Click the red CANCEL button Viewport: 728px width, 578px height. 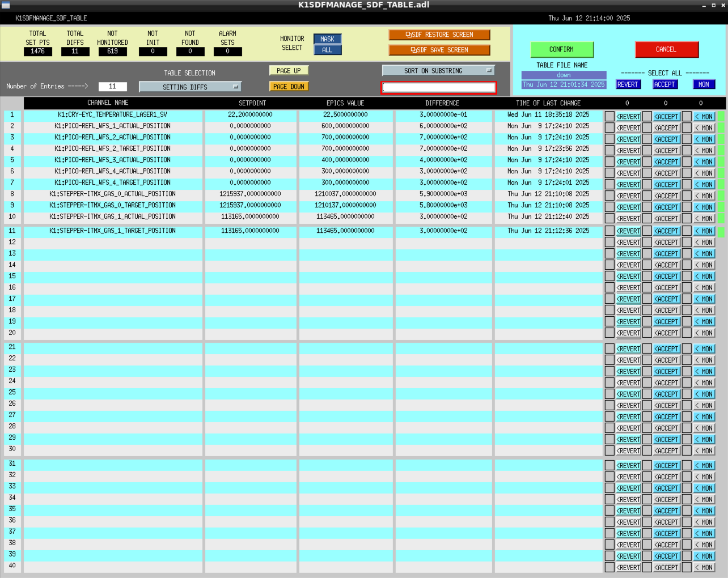(x=666, y=49)
